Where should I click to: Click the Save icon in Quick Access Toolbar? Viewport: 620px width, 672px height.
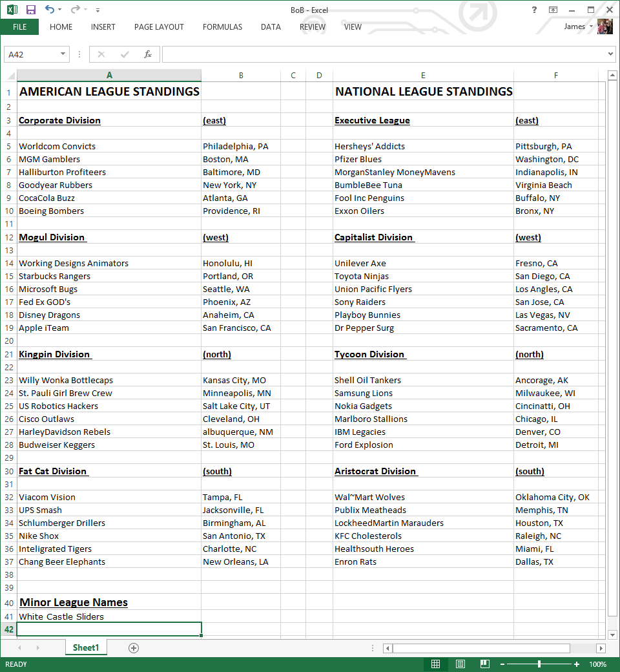point(31,10)
